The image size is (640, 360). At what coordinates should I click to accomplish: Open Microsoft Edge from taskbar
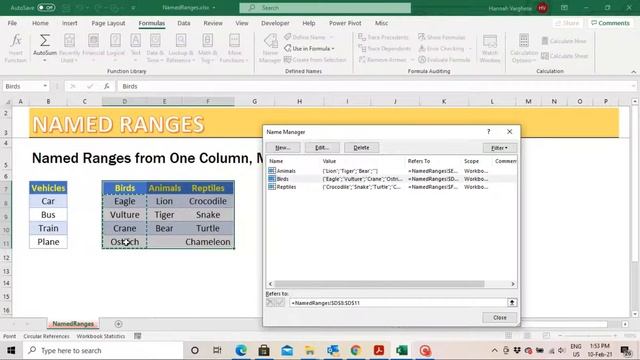[241, 350]
